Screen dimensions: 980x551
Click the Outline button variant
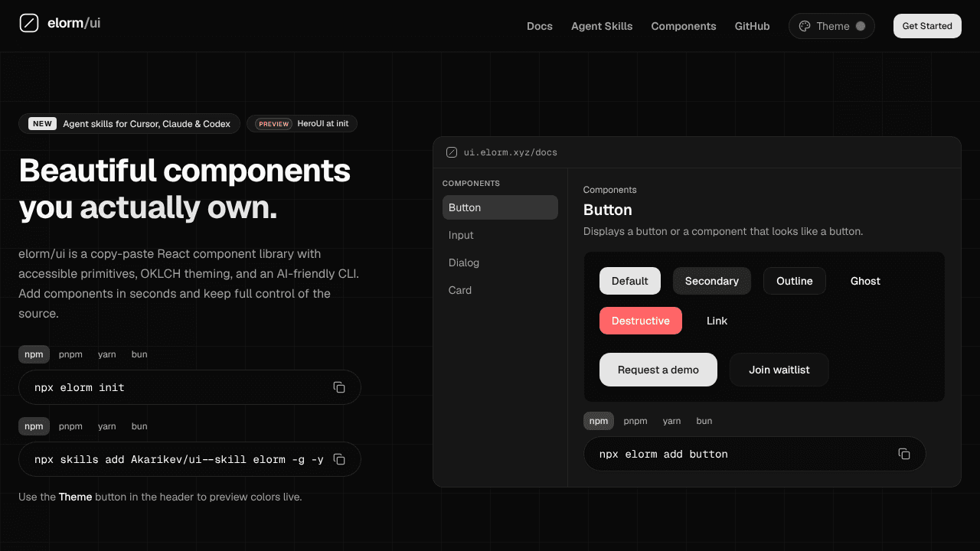point(795,281)
